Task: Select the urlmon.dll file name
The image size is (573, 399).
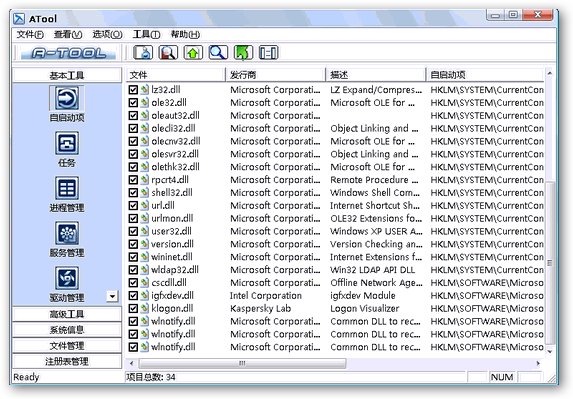Action: click(x=172, y=218)
